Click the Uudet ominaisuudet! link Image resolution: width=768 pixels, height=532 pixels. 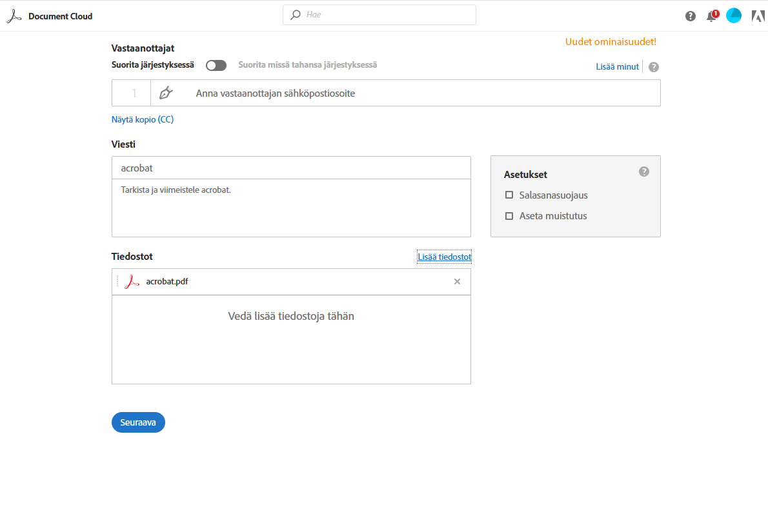click(x=611, y=42)
